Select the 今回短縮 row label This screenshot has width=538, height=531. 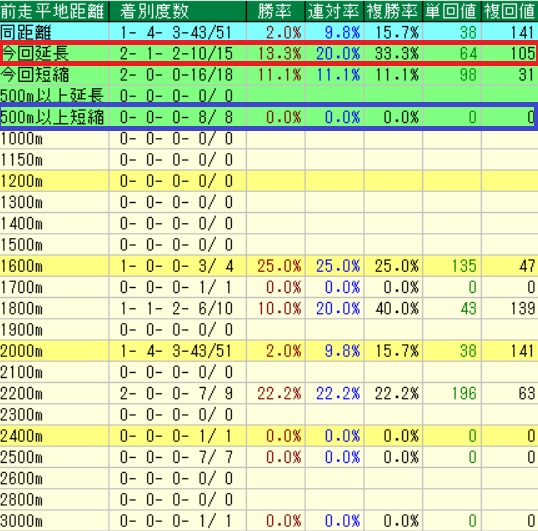click(35, 74)
